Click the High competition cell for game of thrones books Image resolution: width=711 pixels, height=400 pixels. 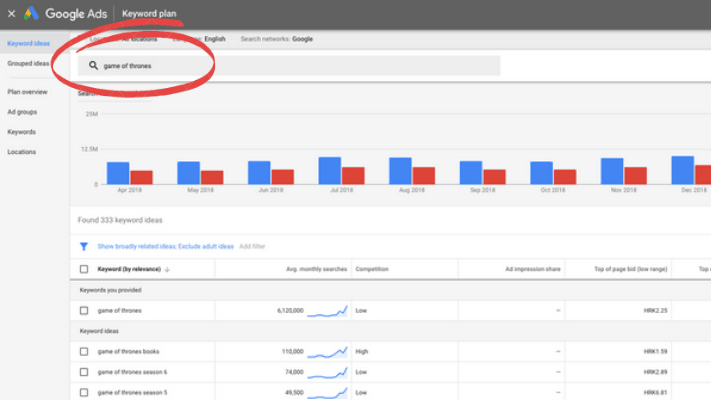362,351
